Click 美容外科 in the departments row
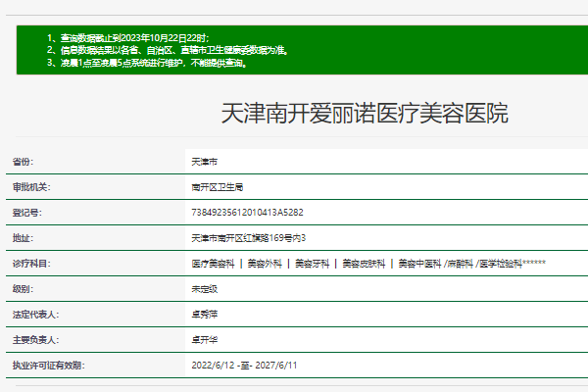 (265, 264)
